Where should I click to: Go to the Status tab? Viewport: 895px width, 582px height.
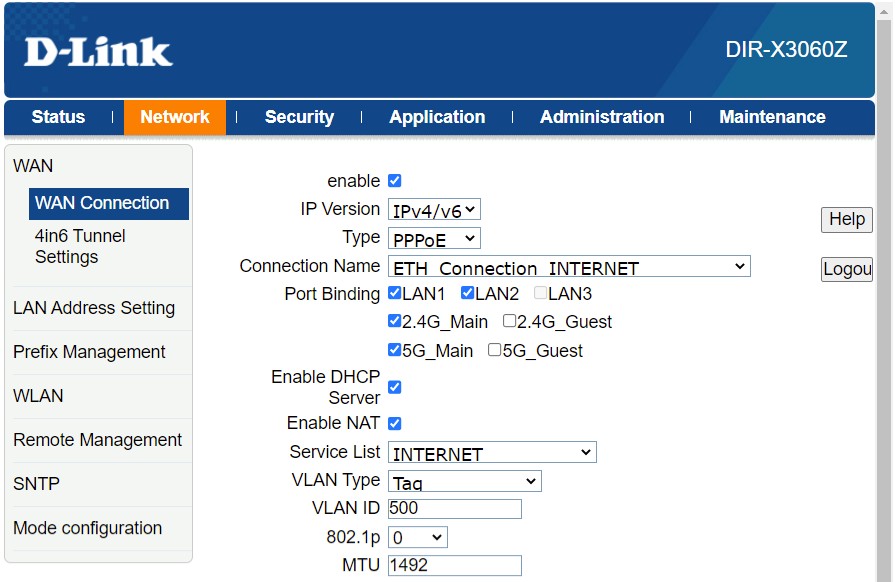[x=58, y=117]
